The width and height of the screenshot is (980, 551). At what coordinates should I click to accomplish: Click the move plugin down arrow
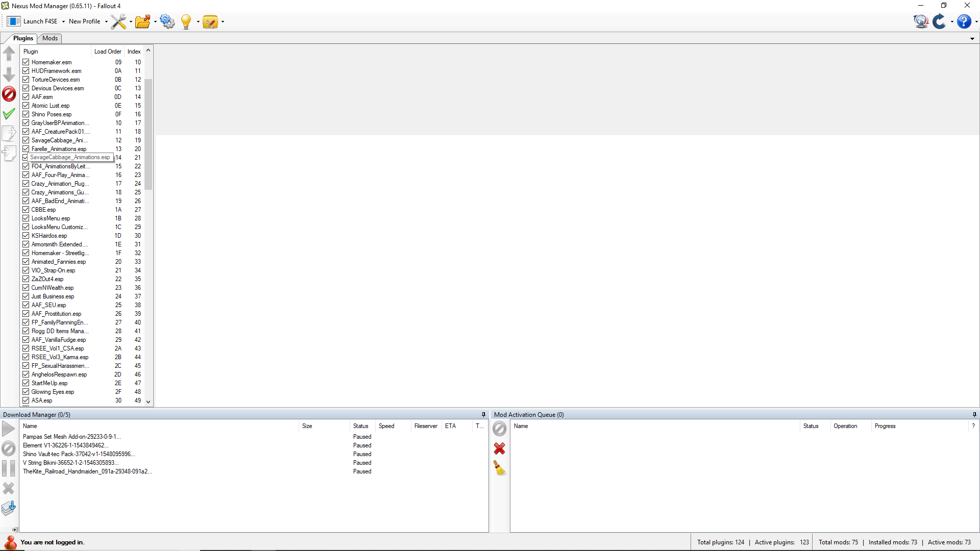point(9,74)
